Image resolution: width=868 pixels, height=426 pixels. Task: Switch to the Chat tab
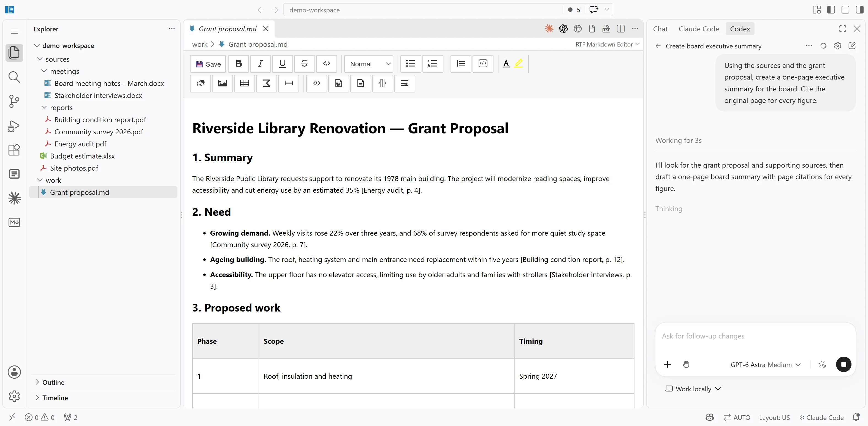(x=660, y=29)
